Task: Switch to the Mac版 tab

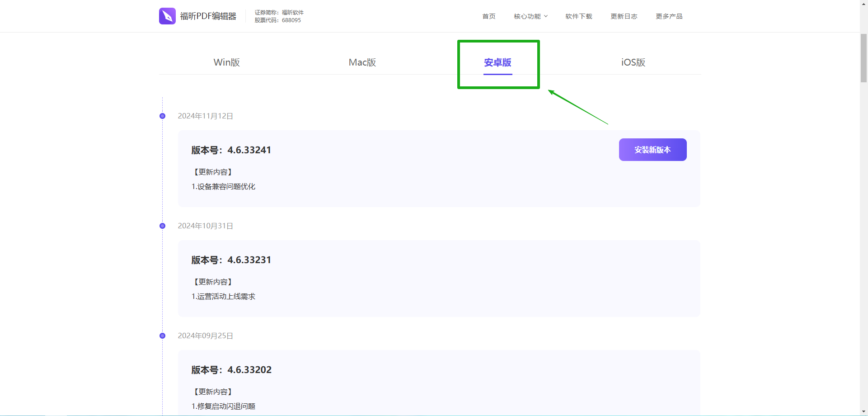Action: point(362,62)
